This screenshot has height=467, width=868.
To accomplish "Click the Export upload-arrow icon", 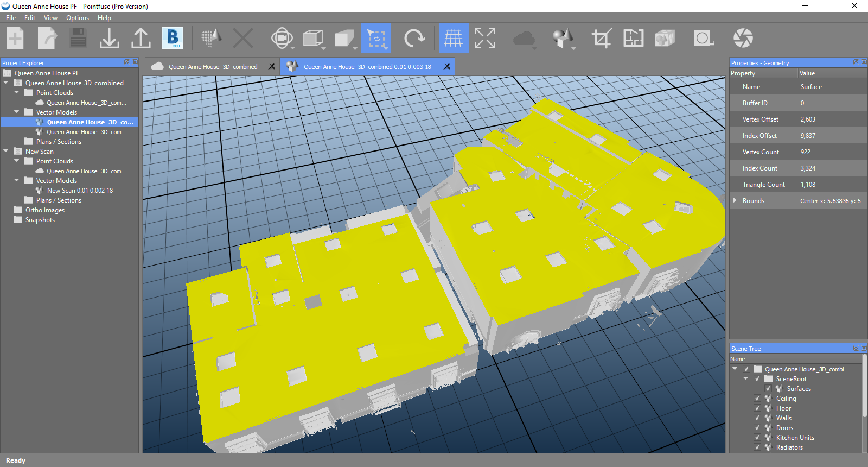I will pos(141,39).
